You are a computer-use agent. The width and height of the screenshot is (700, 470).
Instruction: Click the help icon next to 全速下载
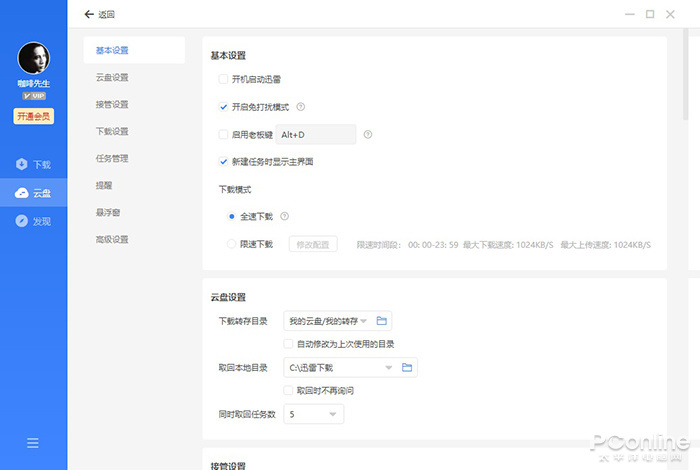[x=284, y=216]
